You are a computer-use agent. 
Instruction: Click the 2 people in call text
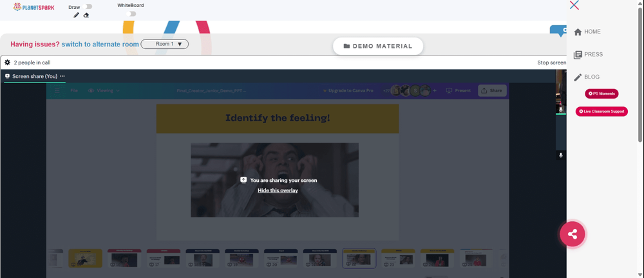point(32,63)
